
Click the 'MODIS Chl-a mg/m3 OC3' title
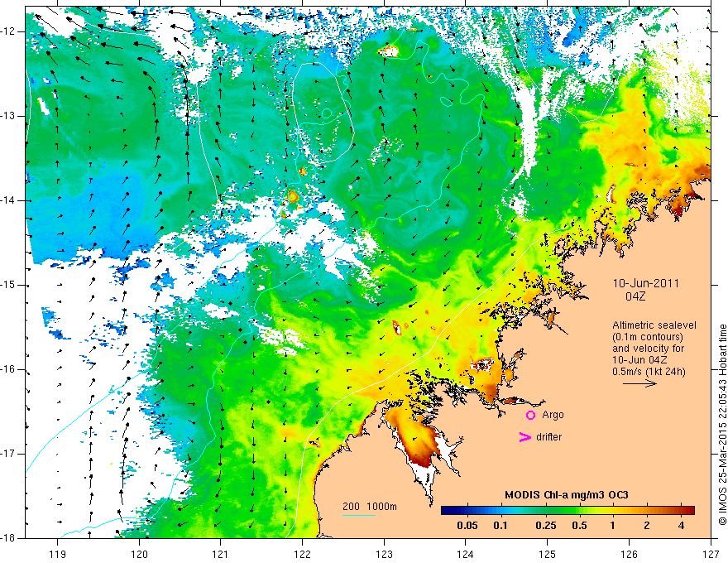[x=567, y=495]
